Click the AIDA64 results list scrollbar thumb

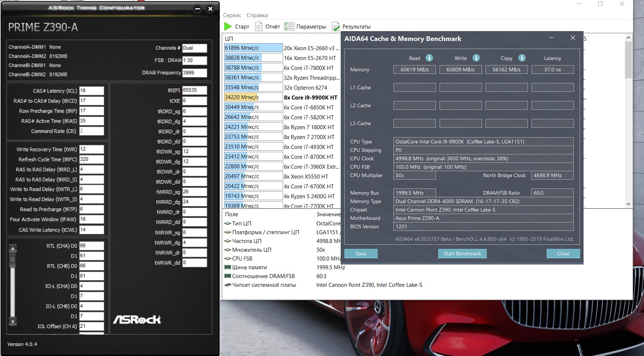click(x=628, y=60)
